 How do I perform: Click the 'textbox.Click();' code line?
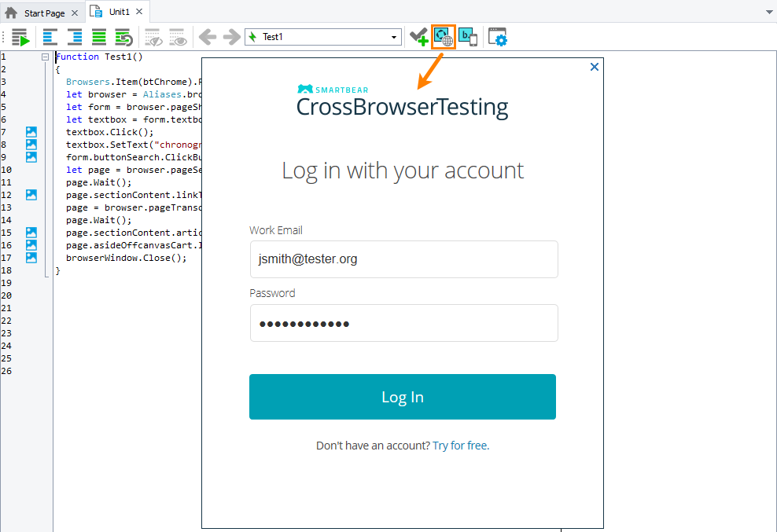point(109,132)
